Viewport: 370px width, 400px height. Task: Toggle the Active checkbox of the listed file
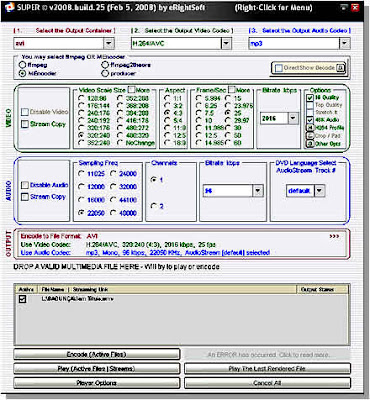pyautogui.click(x=22, y=299)
